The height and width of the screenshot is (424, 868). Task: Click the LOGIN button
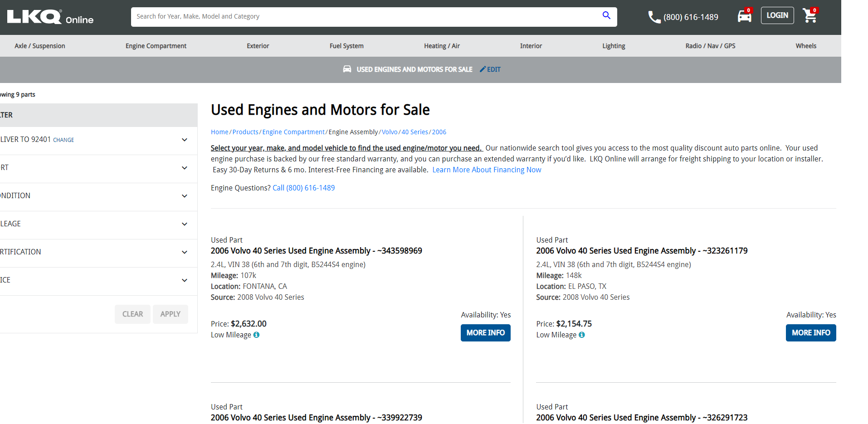(777, 15)
